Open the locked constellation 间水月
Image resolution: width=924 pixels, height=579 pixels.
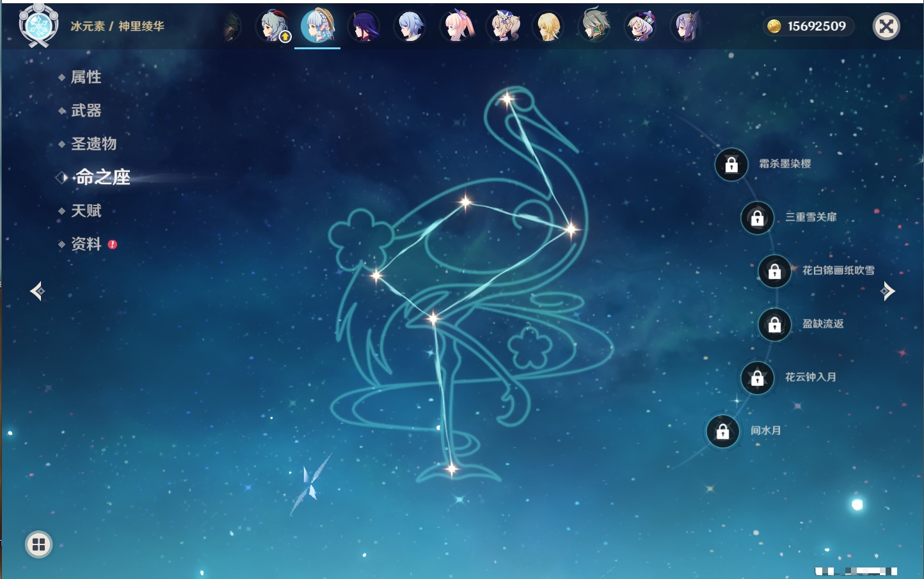tap(722, 431)
